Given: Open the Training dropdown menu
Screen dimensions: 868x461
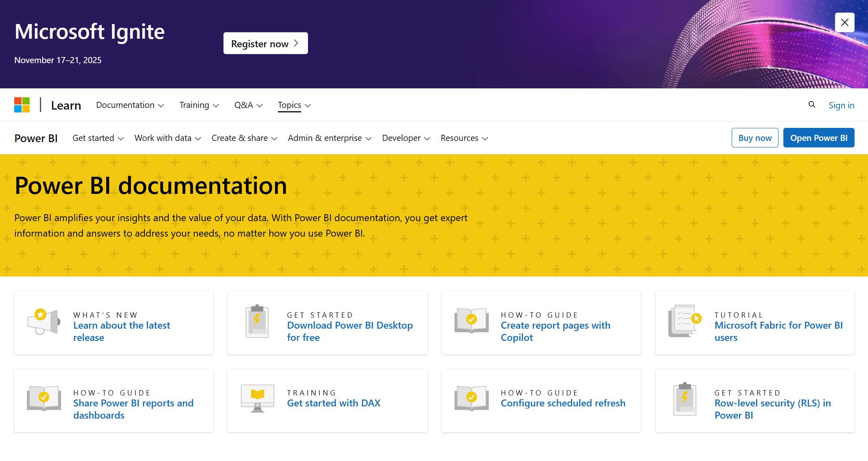Looking at the screenshot, I should 199,105.
